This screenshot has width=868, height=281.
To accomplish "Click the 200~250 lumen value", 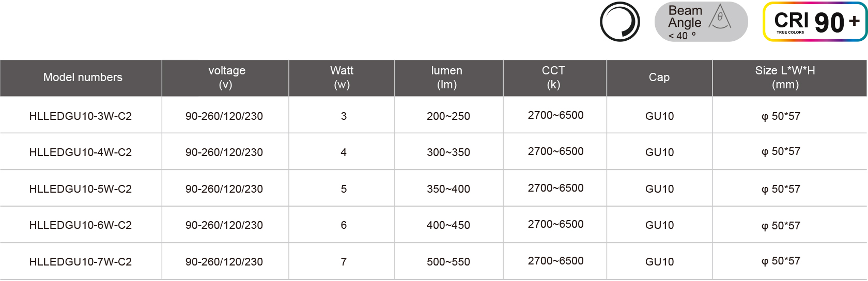I will [x=448, y=116].
